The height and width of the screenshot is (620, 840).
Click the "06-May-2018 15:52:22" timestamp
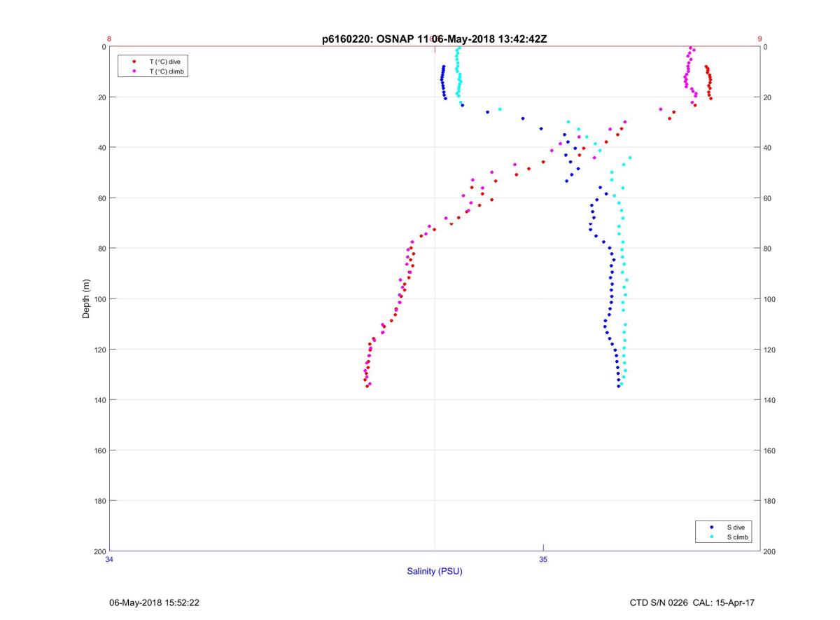coord(154,602)
